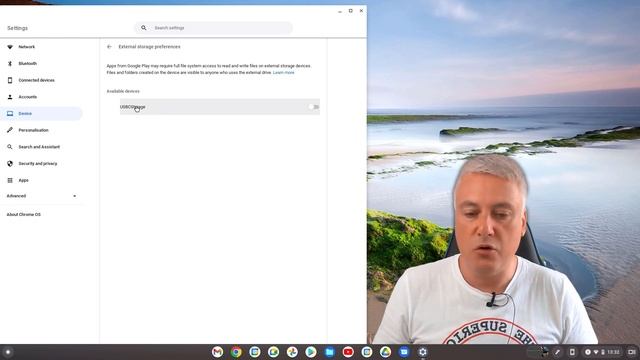This screenshot has height=360, width=640.
Task: Open the system status tray with clock
Action: pyautogui.click(x=602, y=352)
